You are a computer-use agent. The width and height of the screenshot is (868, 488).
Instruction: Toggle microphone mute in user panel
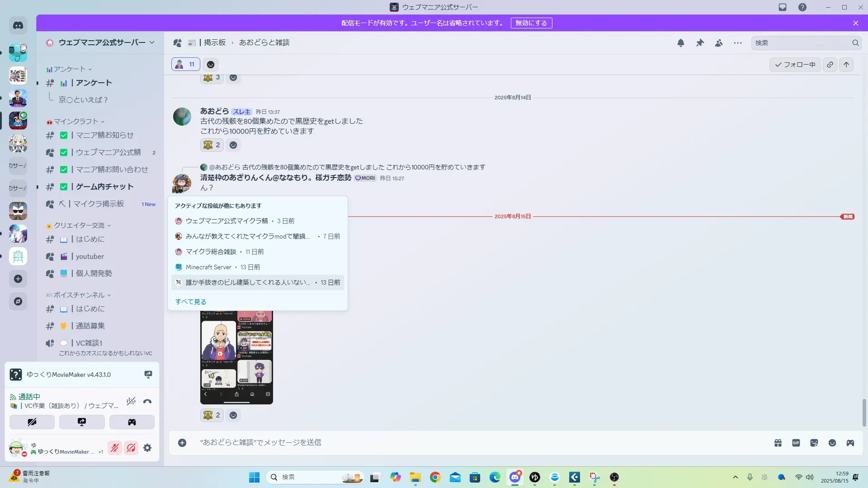pyautogui.click(x=115, y=448)
